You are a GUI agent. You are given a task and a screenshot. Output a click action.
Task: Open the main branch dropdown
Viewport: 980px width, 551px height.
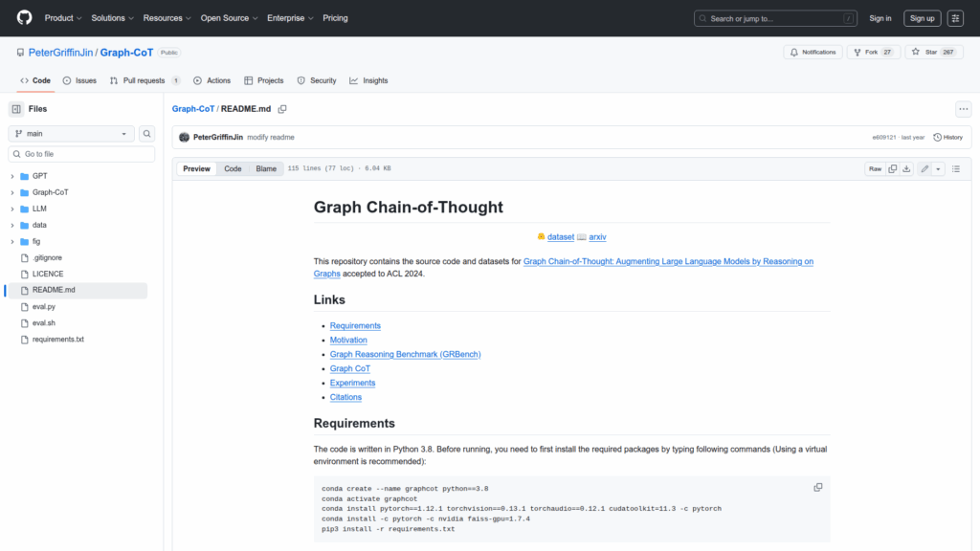pyautogui.click(x=72, y=134)
